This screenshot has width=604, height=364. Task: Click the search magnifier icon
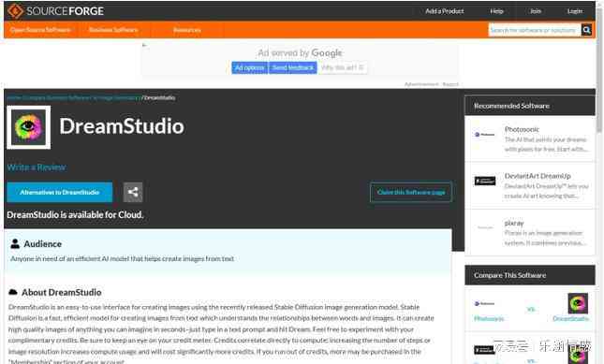pos(586,30)
